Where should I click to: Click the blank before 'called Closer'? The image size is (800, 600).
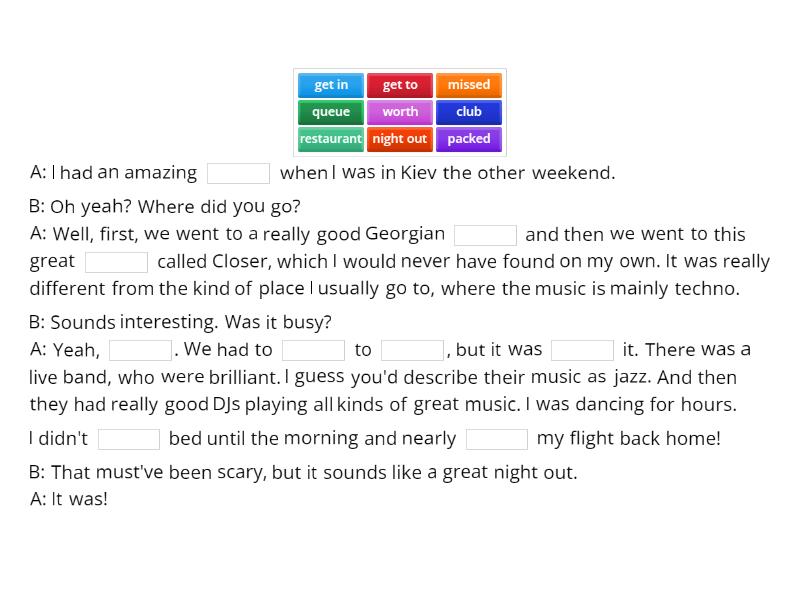tap(116, 262)
